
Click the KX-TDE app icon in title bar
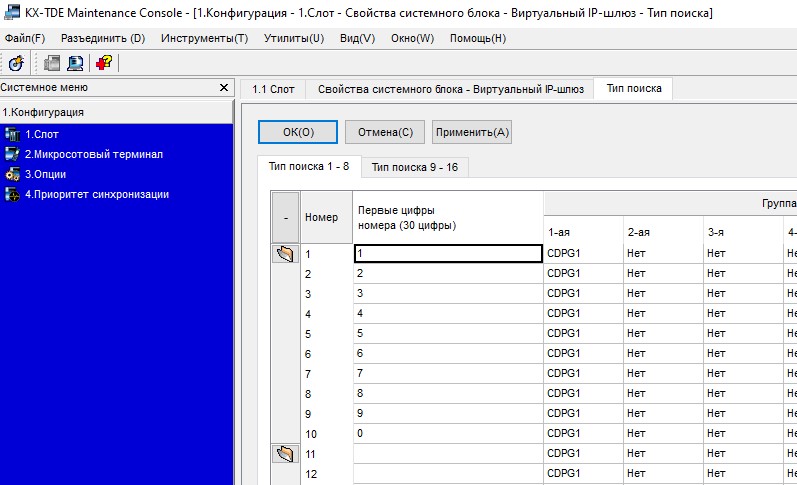[12, 12]
